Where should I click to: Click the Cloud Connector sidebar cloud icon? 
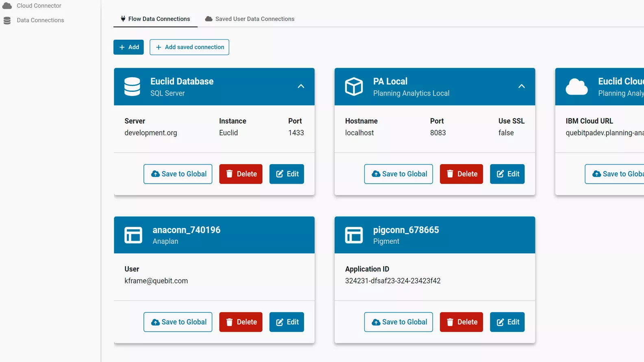[x=7, y=6]
